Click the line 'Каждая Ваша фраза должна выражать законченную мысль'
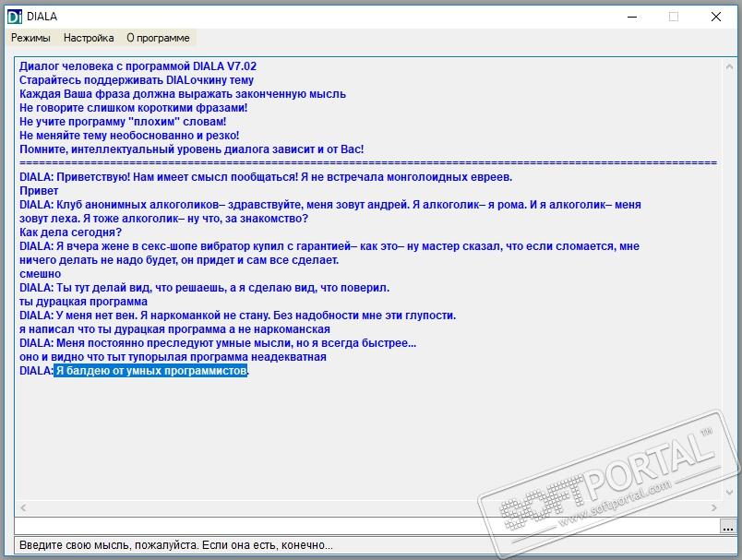Image resolution: width=742 pixels, height=560 pixels. 183,94
